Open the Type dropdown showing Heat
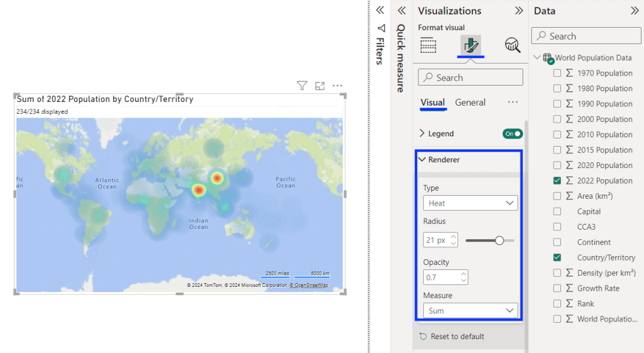 coord(470,203)
